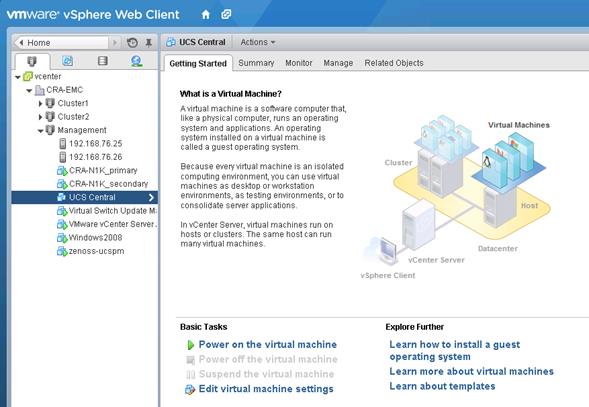Select the UCS Central tree row
Viewport: 589px width, 407px height.
[x=85, y=197]
